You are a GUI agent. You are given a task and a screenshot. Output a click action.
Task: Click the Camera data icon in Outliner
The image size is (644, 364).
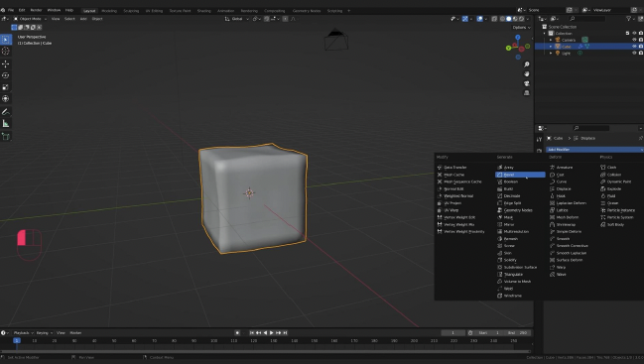click(x=584, y=40)
